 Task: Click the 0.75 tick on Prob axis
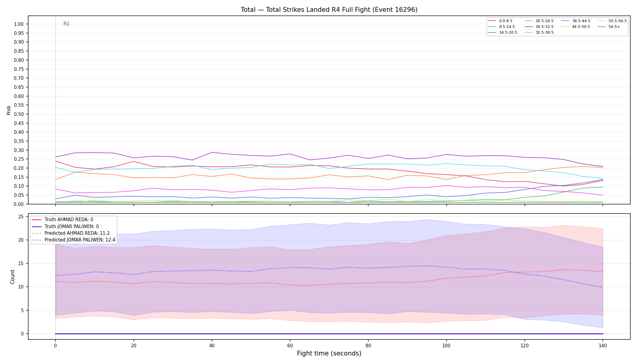pos(19,69)
